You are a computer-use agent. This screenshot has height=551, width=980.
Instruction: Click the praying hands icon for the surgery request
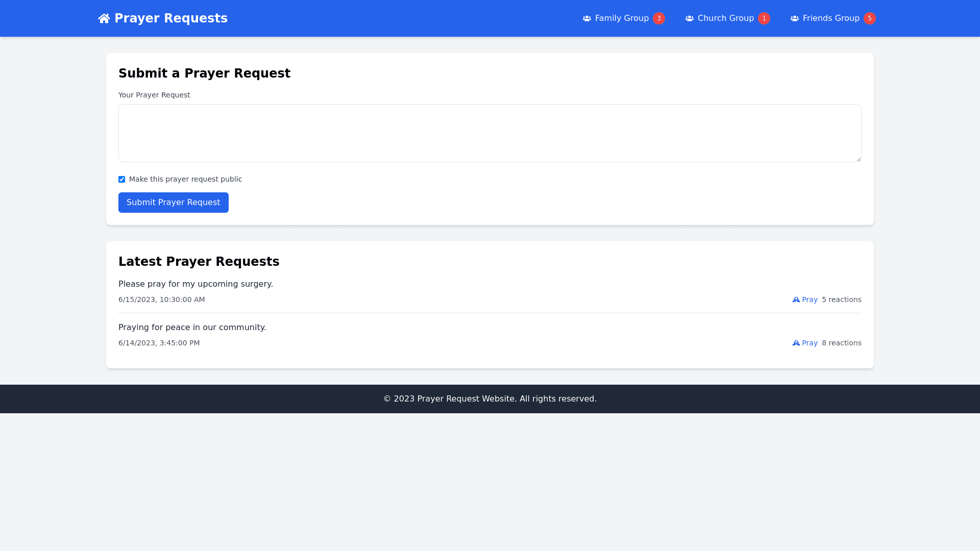796,299
